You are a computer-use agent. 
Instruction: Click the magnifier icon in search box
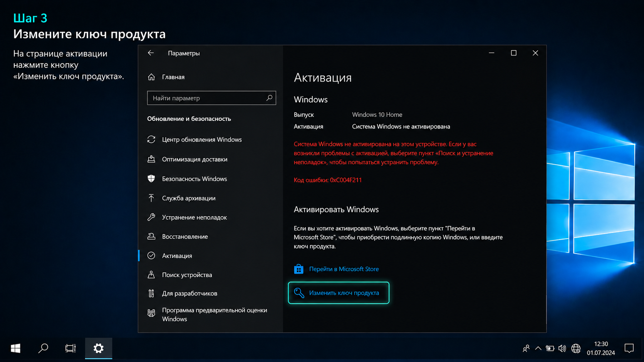(269, 98)
